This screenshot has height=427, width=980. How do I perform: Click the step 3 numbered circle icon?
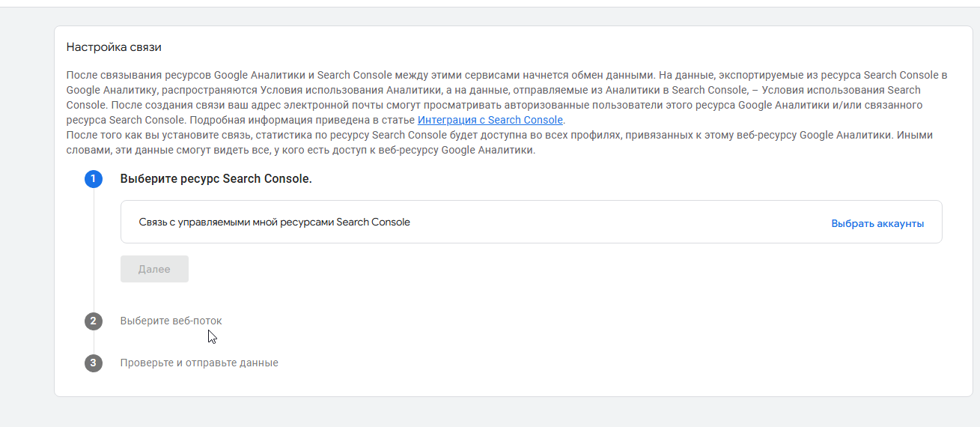click(x=94, y=363)
